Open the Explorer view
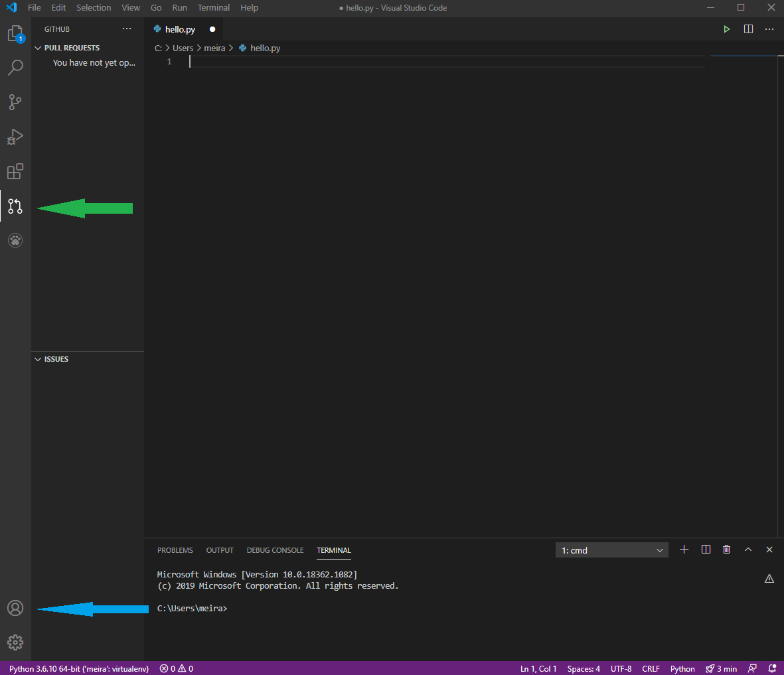This screenshot has width=784, height=675. coord(15,33)
